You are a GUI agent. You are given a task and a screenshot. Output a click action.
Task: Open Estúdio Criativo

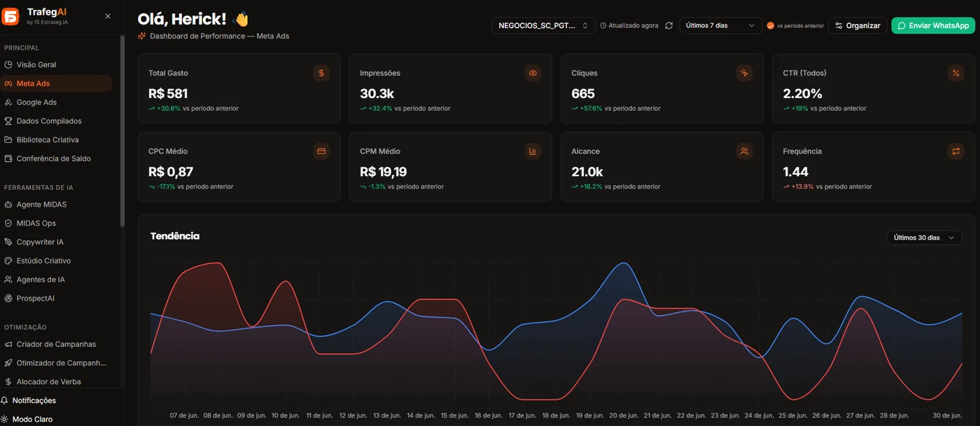pos(56,261)
